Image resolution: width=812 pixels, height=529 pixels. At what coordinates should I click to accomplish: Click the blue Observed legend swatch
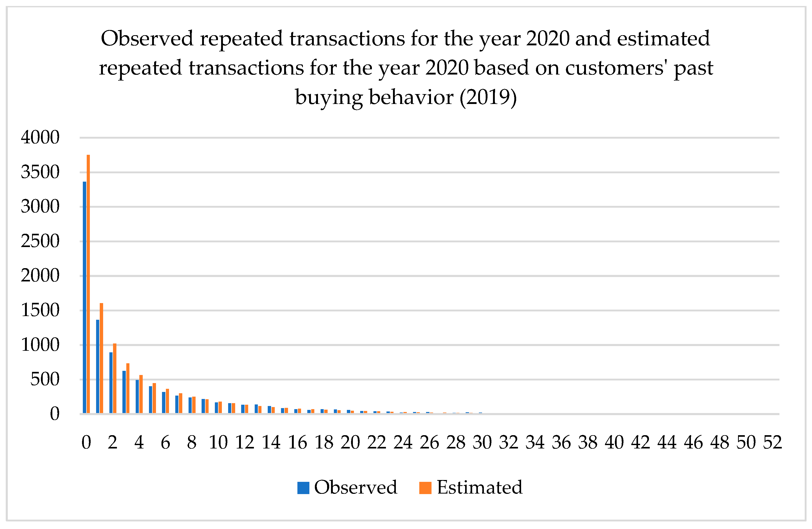click(303, 488)
